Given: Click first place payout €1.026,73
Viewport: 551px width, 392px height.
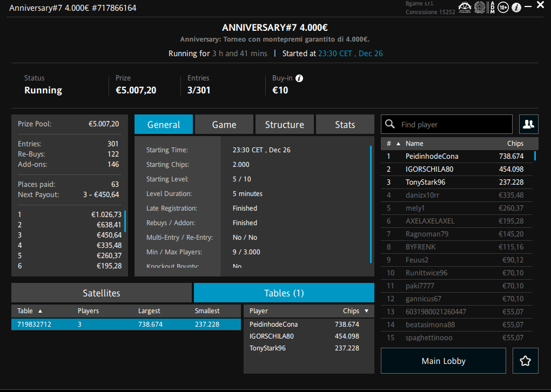Looking at the screenshot, I should point(106,214).
